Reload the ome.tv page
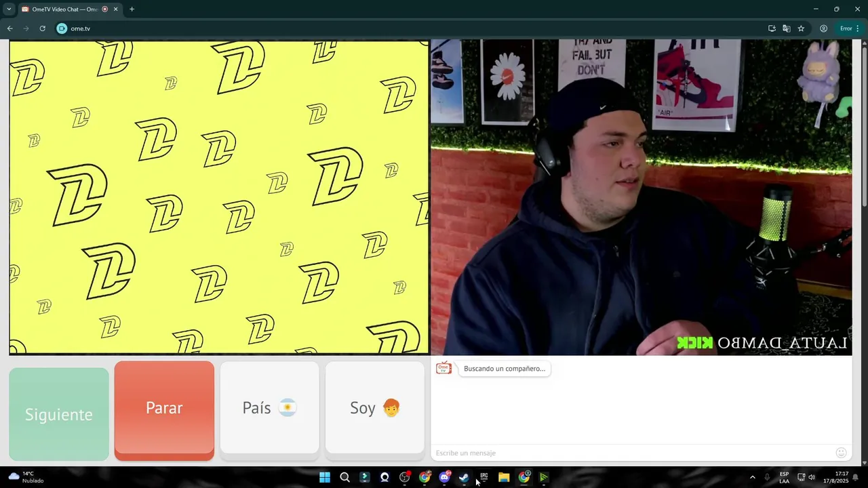Screen dimensions: 868x488 (x=42, y=28)
